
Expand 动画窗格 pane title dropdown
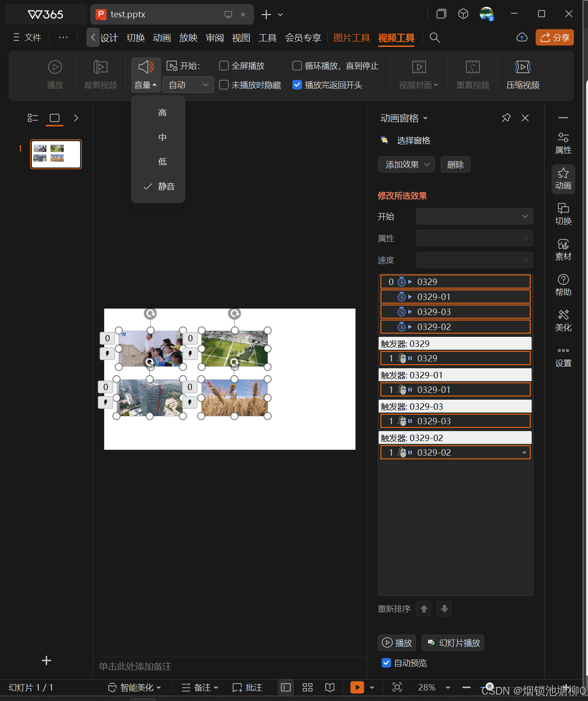click(x=426, y=118)
